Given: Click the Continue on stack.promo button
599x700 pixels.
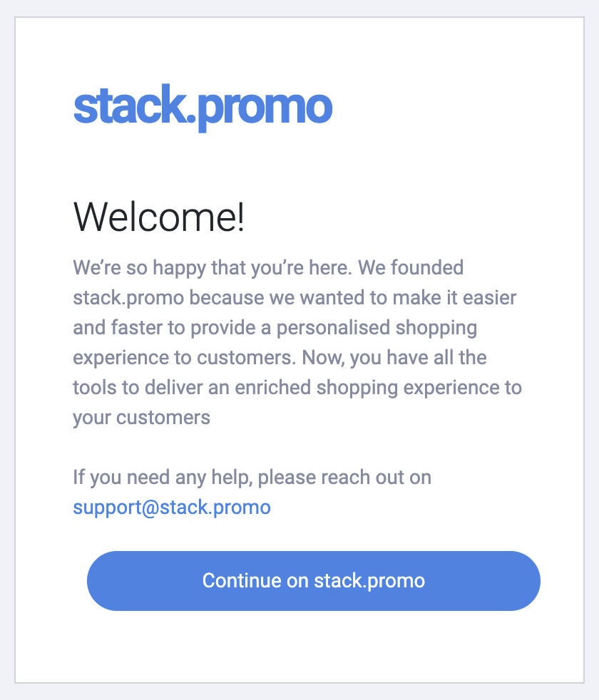Looking at the screenshot, I should [x=314, y=581].
